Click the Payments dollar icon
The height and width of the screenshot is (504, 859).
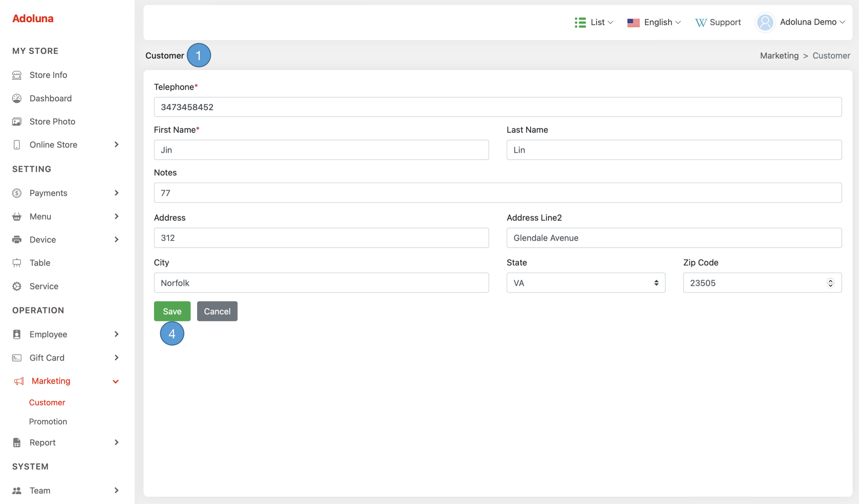[x=17, y=193]
